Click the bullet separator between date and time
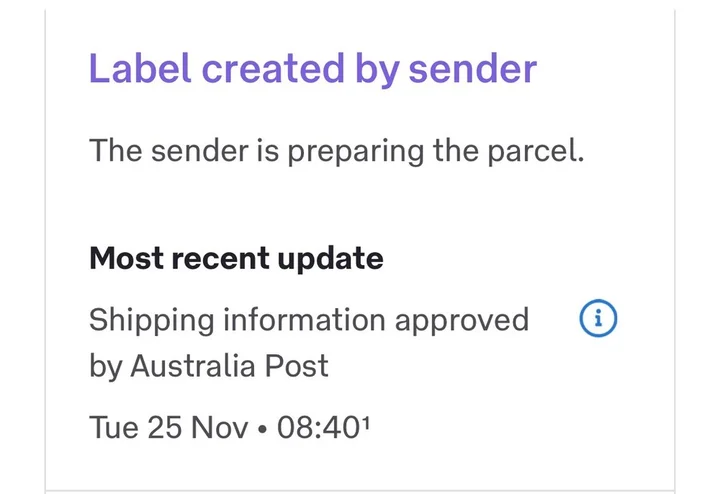Image resolution: width=720 pixels, height=494 pixels. pos(262,429)
